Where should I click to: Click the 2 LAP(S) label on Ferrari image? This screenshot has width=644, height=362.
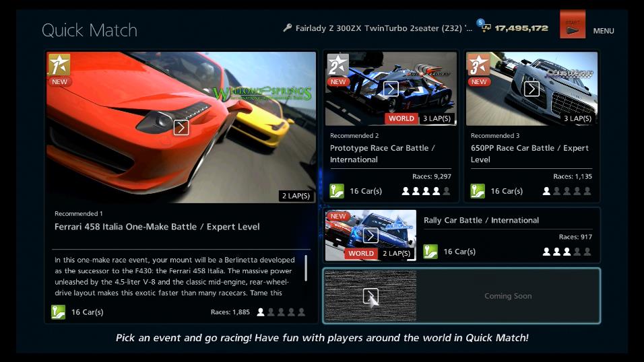tap(296, 196)
